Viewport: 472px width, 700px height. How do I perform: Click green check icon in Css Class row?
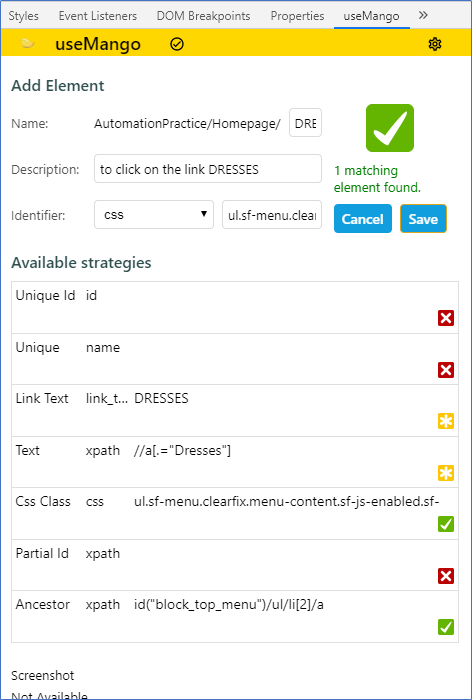point(446,524)
